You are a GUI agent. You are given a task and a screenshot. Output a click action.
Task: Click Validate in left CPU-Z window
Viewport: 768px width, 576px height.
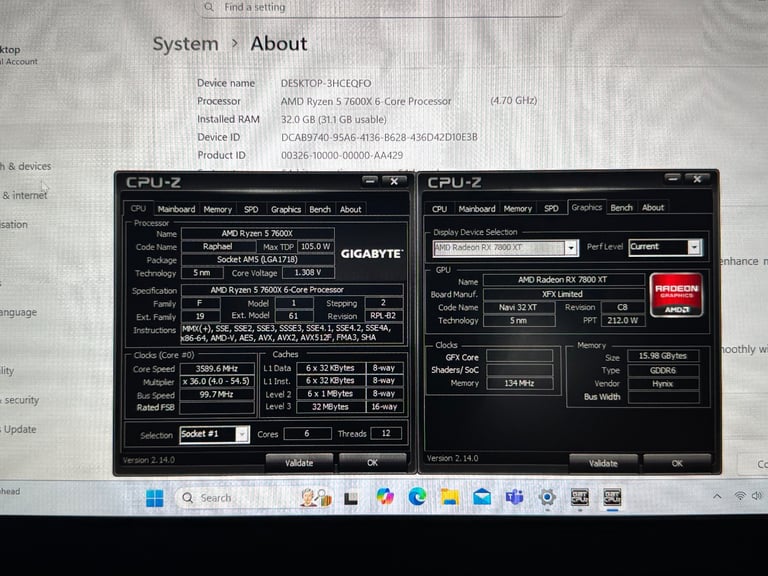(x=299, y=463)
